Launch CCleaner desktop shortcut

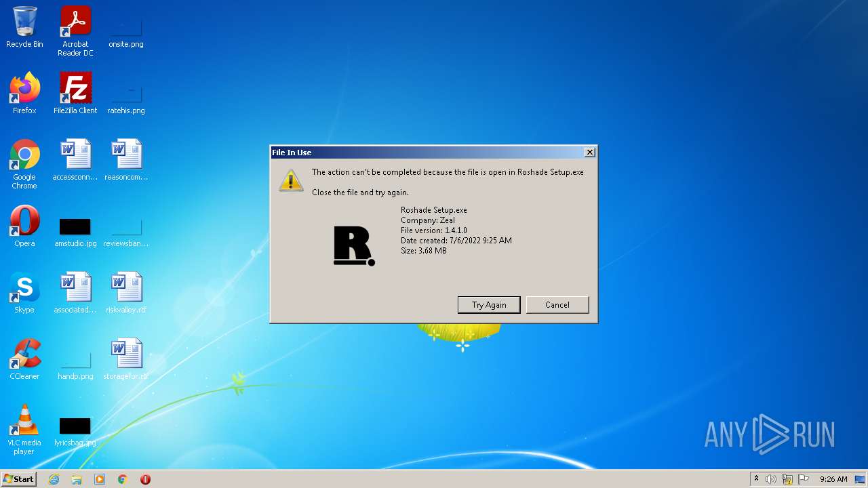[x=24, y=359]
